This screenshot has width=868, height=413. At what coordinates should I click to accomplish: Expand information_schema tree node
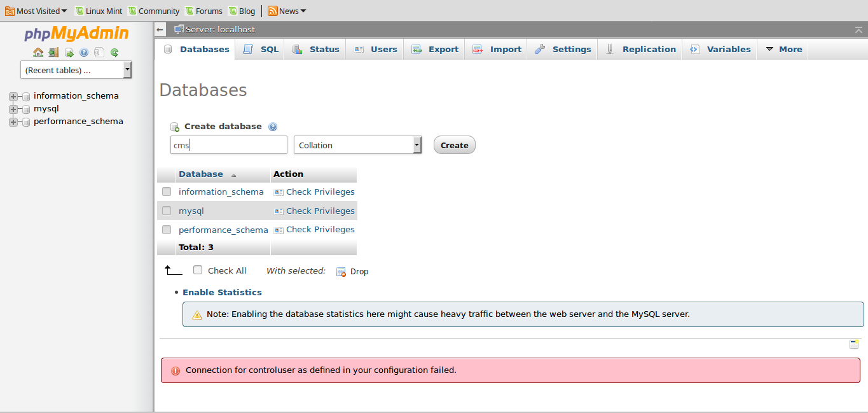[x=13, y=97]
